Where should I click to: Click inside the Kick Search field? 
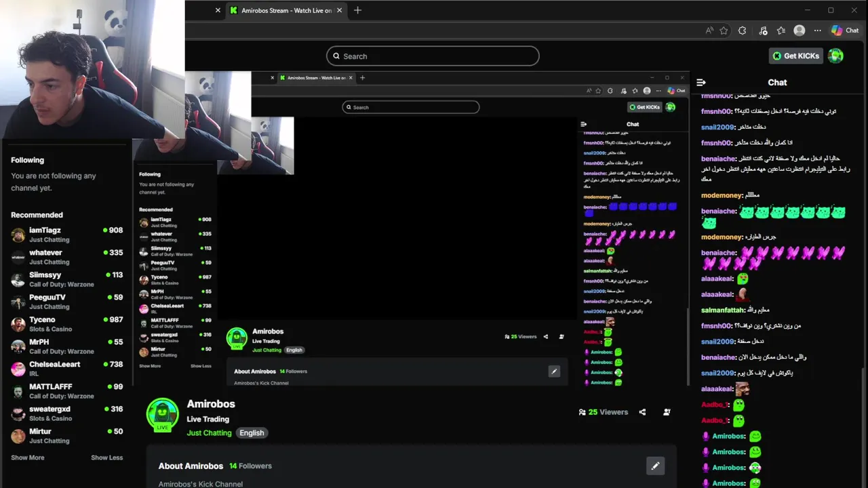tap(433, 56)
